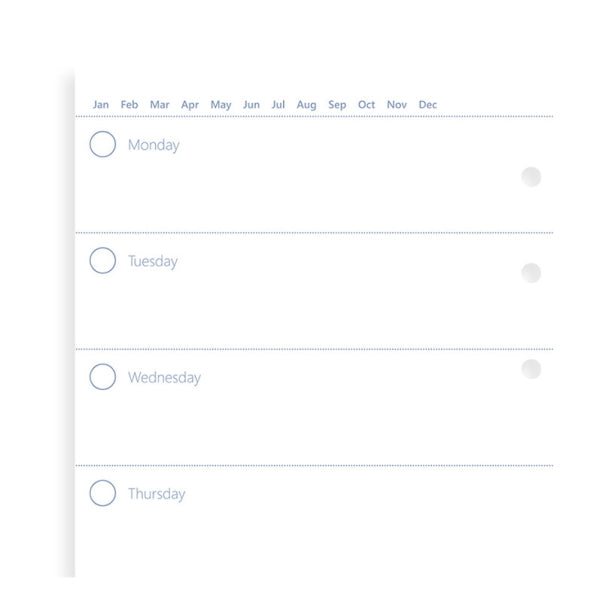This screenshot has height=600, width=600.
Task: Mark the Wednesday date circle
Action: 103,377
